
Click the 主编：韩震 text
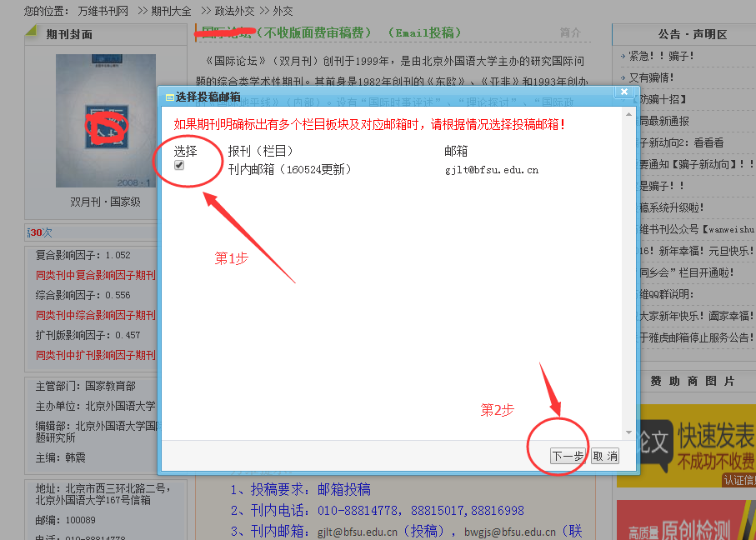(61, 457)
